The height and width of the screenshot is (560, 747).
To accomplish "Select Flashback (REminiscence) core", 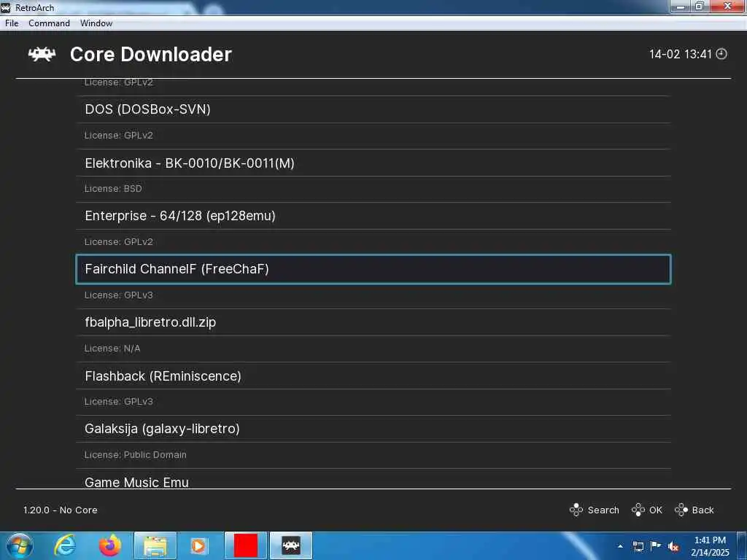I will [x=373, y=376].
